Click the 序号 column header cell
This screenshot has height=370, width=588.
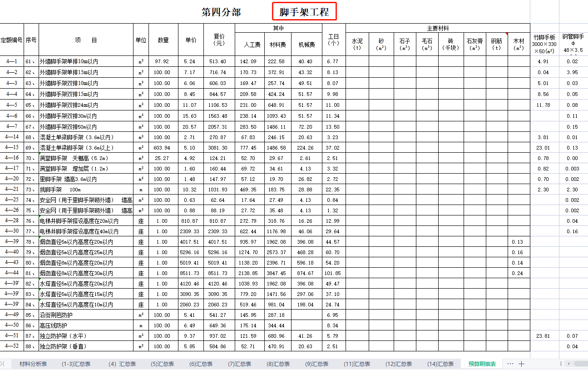(31, 40)
